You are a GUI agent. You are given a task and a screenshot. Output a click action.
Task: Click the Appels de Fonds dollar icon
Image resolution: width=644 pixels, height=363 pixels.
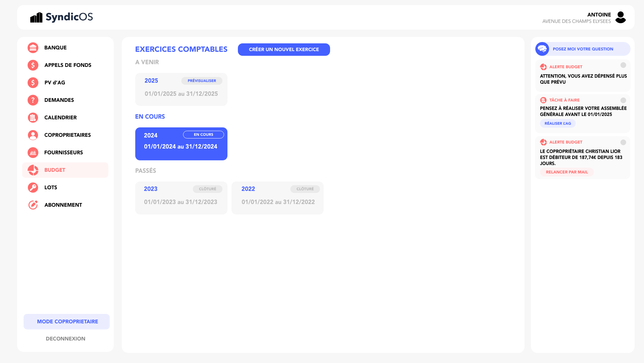pyautogui.click(x=33, y=65)
